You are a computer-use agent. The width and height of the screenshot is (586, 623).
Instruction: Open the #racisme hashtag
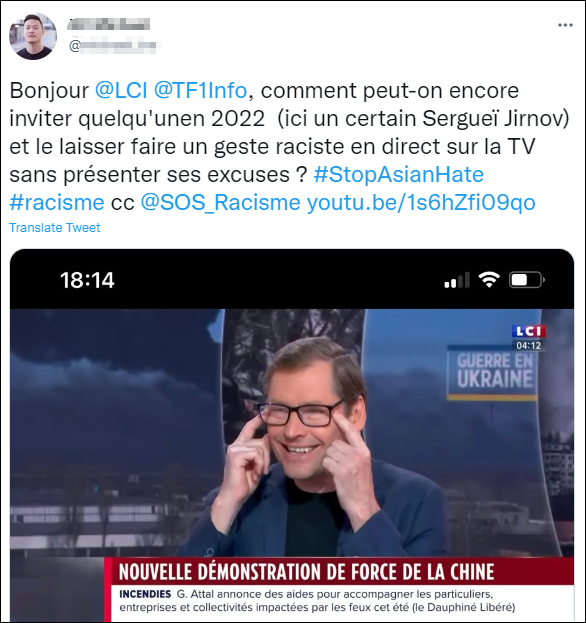[57, 203]
